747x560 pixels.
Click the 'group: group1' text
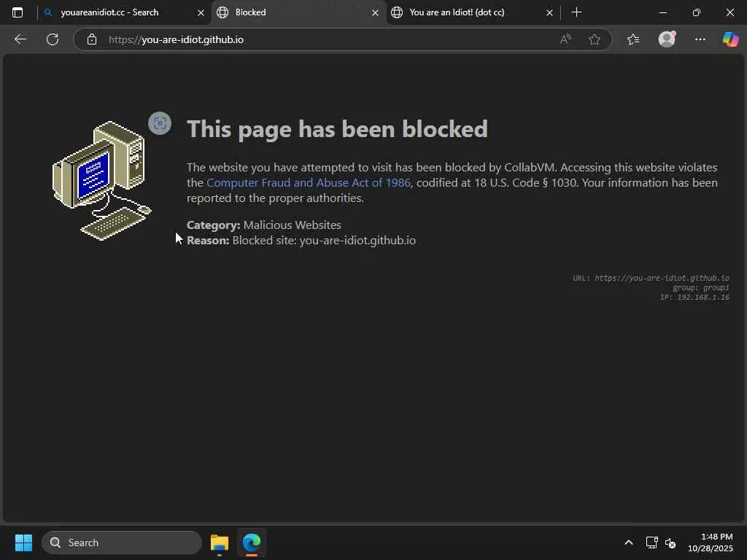pyautogui.click(x=701, y=287)
